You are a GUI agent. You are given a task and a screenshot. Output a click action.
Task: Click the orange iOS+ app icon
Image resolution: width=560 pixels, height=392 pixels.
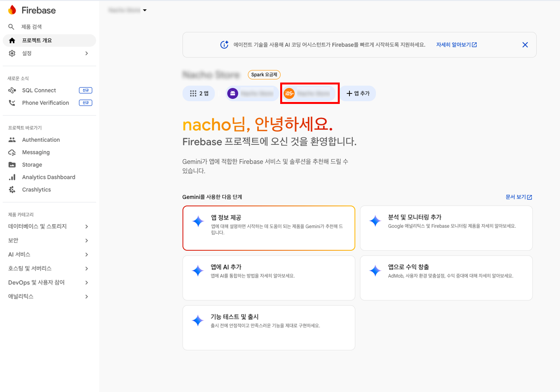click(x=289, y=93)
